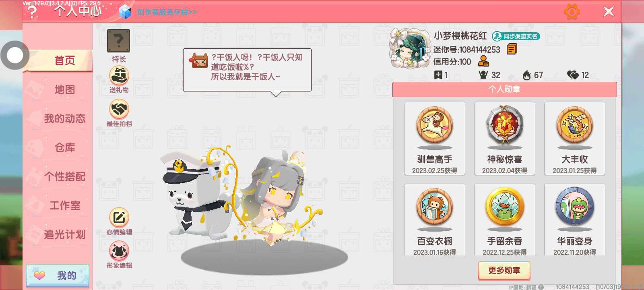Select the 驯兽高手 medal thumbnail

[x=435, y=139]
